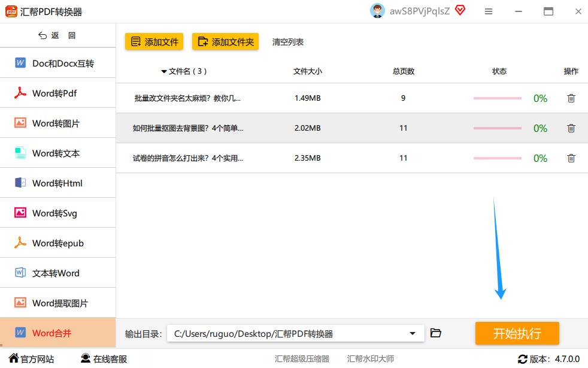Viewport: 588px width, 368px height.
Task: Click page count 9 in first row
Action: point(403,98)
